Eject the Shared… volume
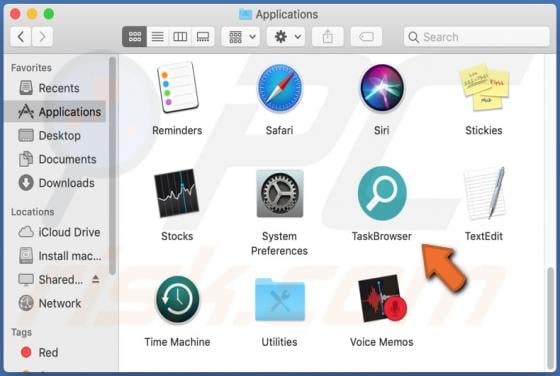Image resolution: width=560 pixels, height=376 pixels. 95,279
